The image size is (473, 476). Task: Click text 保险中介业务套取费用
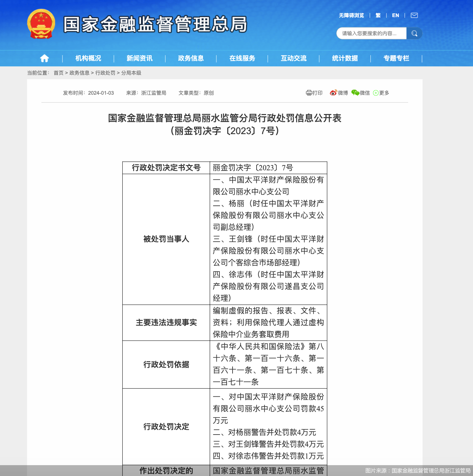[251, 334]
